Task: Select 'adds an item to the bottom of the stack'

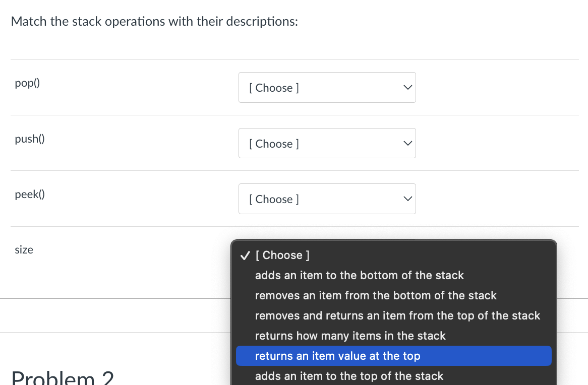Action: (360, 276)
